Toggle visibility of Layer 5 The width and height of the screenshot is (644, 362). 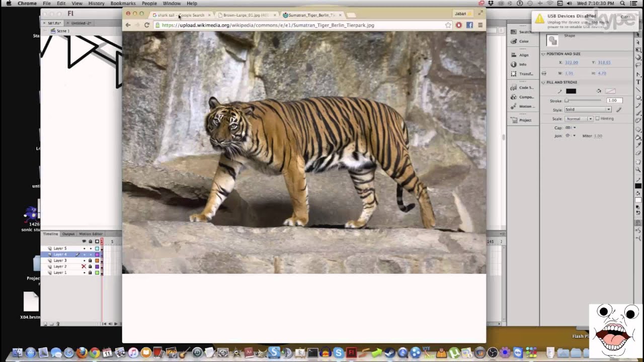[x=84, y=248]
